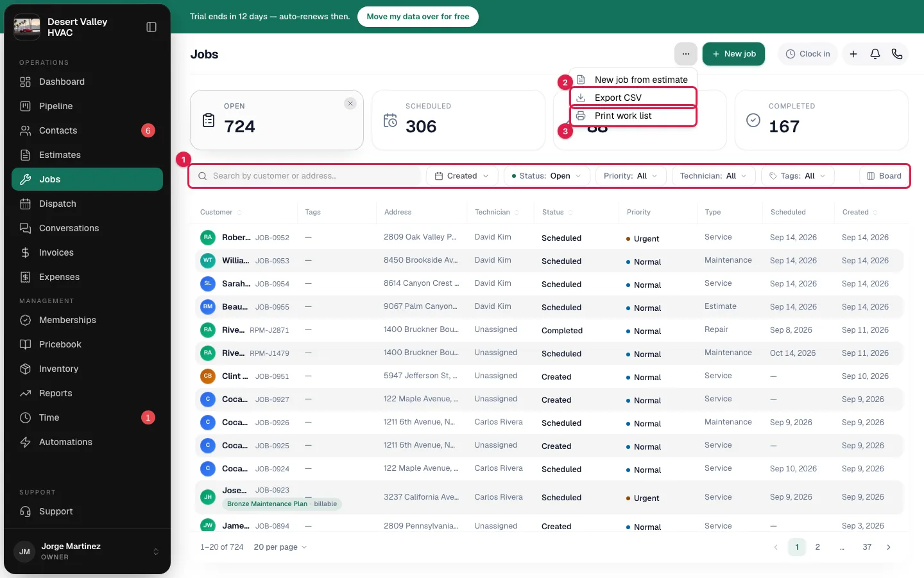Open the Dashboard sidebar item
This screenshot has height=578, width=924.
87,82
